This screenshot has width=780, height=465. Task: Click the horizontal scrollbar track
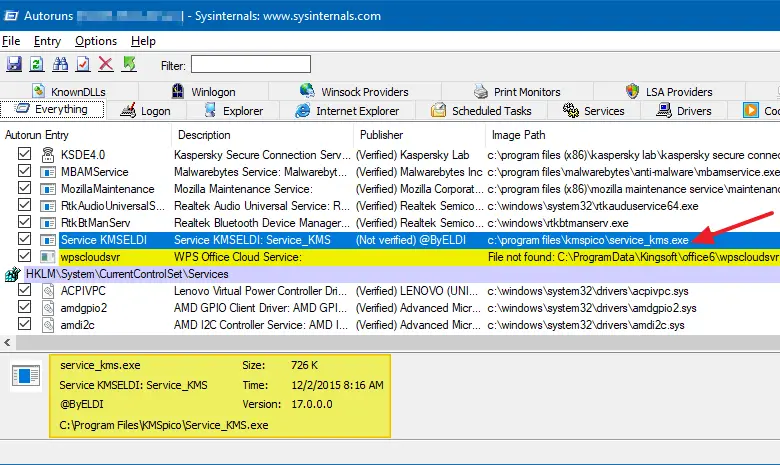click(398, 342)
